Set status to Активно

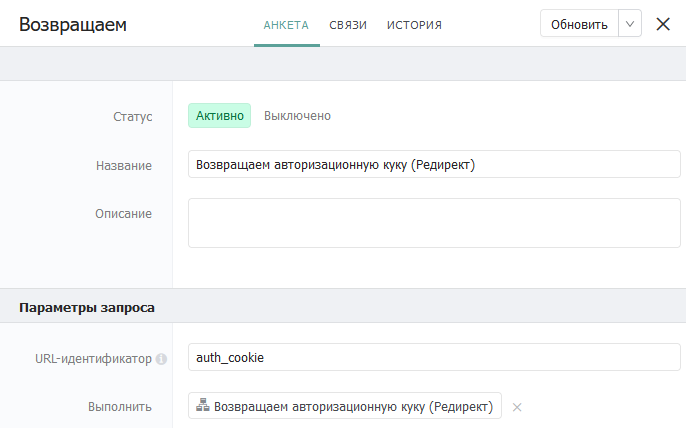pos(220,116)
